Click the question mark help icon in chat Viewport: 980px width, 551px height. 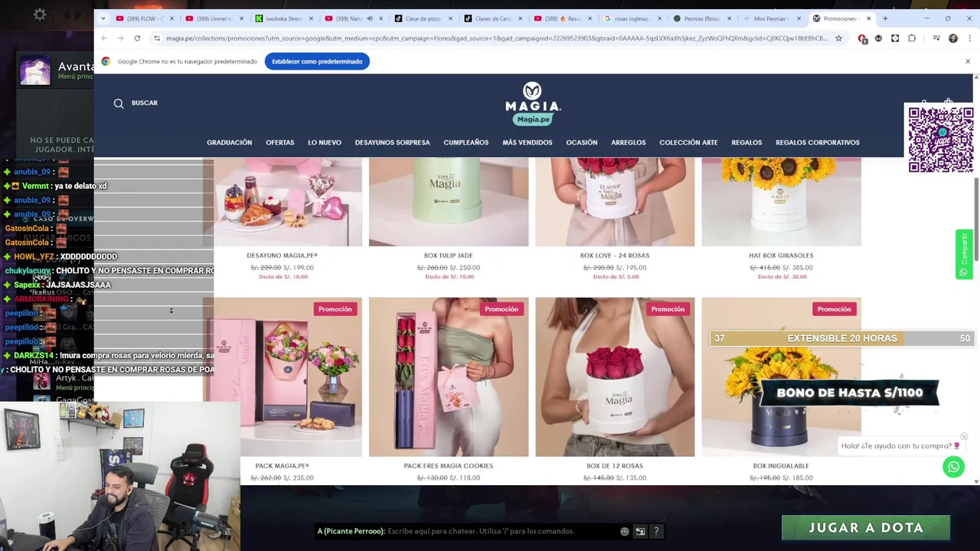656,531
